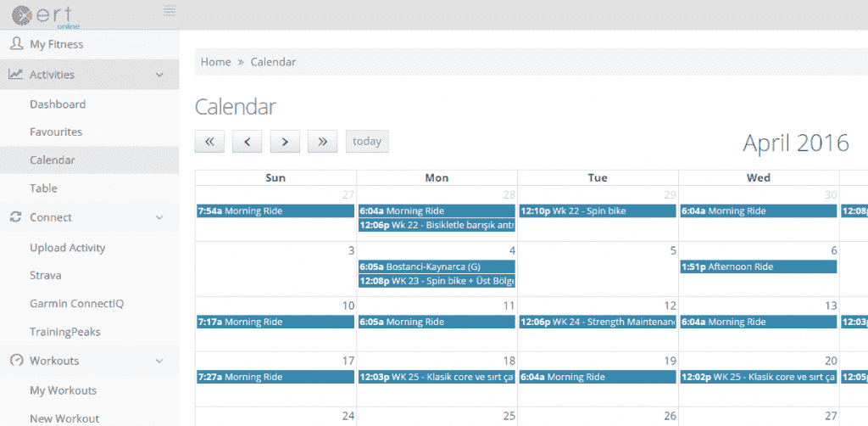Screen dimensions: 868x426
Task: Open Upload Activity in sidebar
Action: [68, 248]
